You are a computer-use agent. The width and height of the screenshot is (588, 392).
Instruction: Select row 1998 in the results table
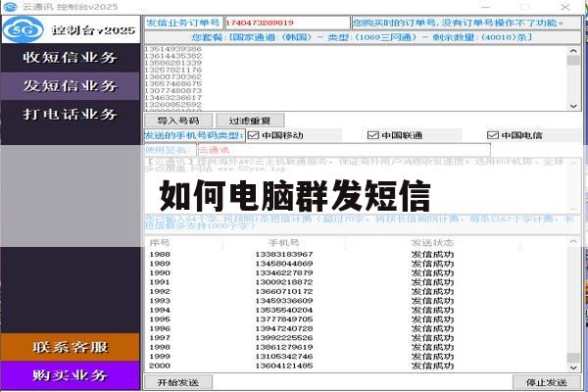click(357, 347)
